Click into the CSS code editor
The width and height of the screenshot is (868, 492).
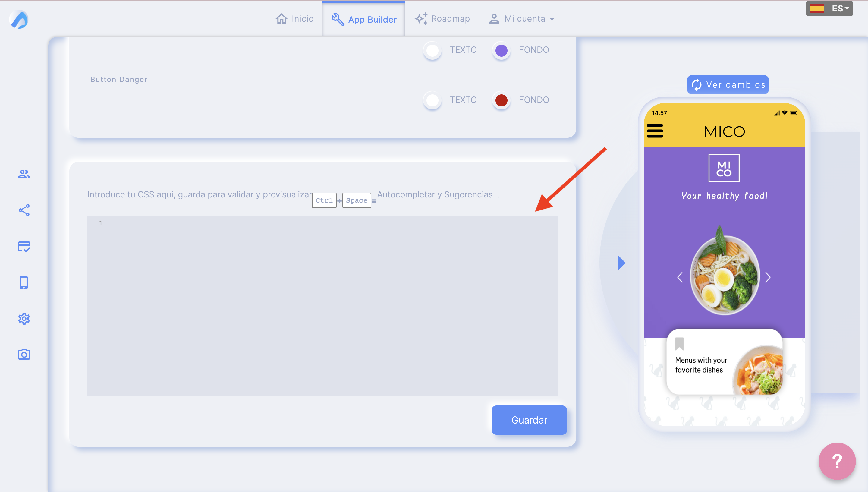tap(322, 306)
